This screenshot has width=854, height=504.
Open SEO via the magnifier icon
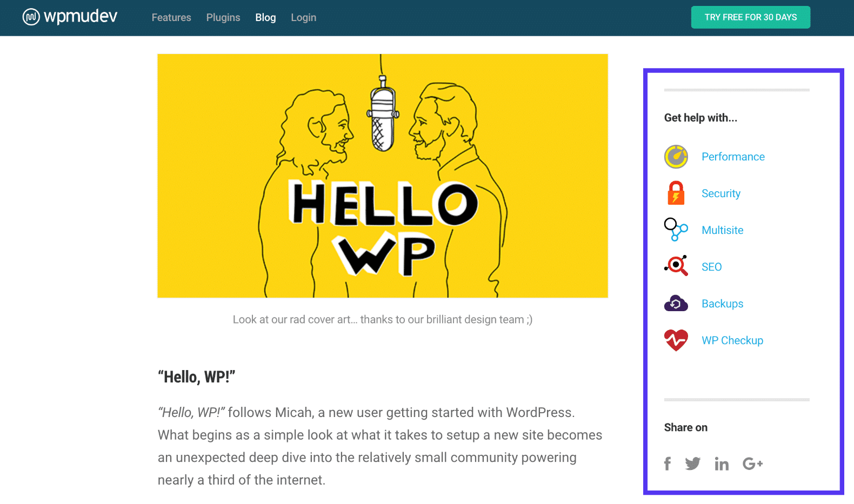[x=675, y=266]
